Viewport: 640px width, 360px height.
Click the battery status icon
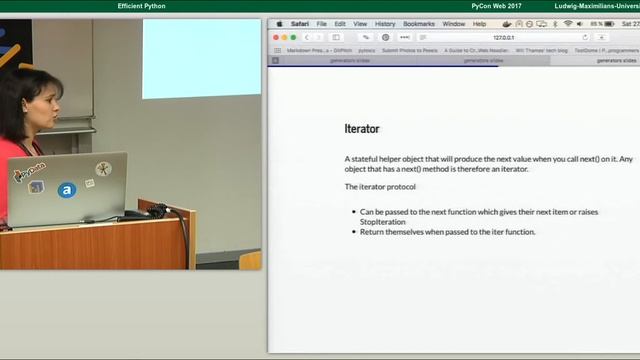[x=609, y=24]
